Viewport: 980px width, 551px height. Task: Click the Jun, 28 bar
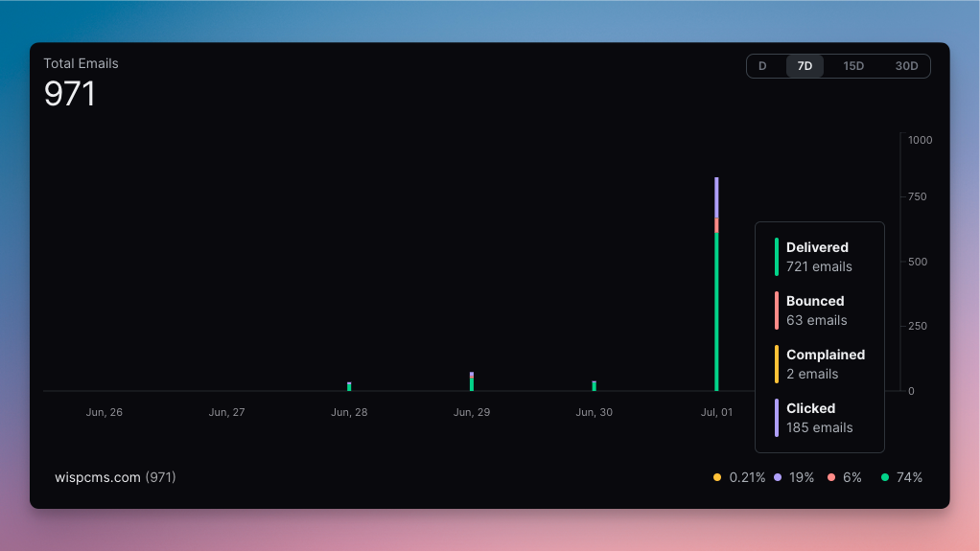point(349,387)
